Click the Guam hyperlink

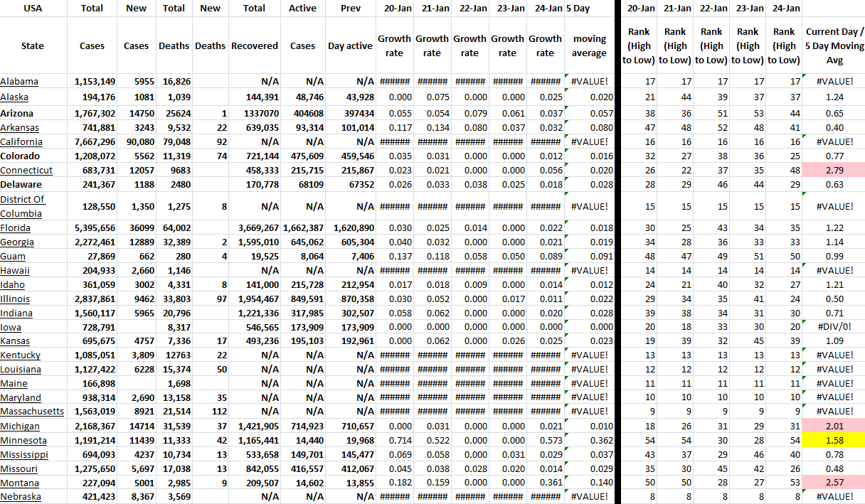click(x=12, y=257)
